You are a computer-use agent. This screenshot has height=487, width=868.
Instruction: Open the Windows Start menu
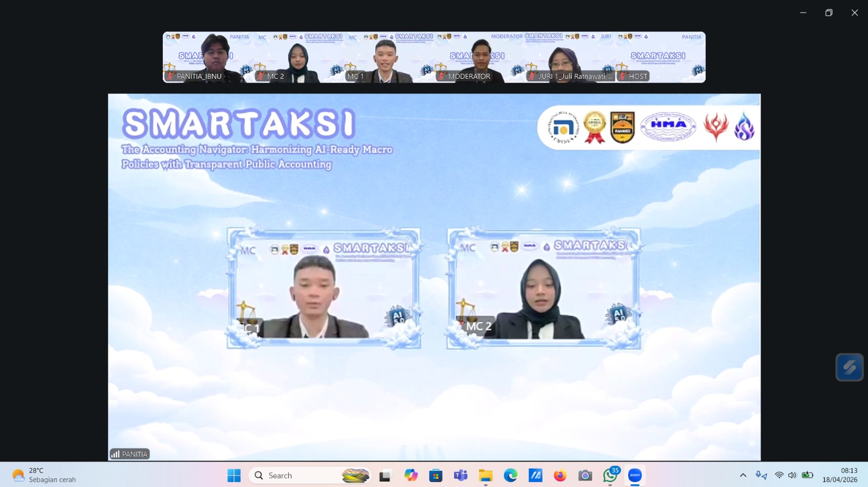point(234,476)
